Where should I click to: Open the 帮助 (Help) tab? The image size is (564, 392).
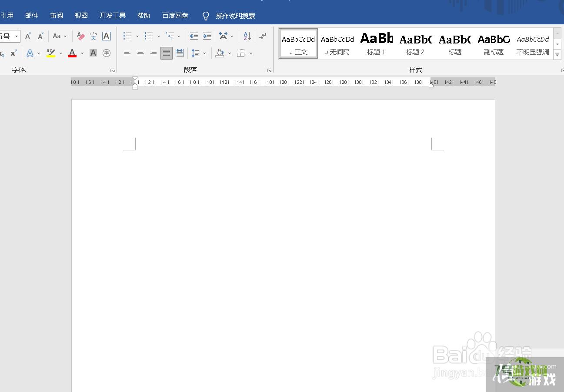(144, 16)
